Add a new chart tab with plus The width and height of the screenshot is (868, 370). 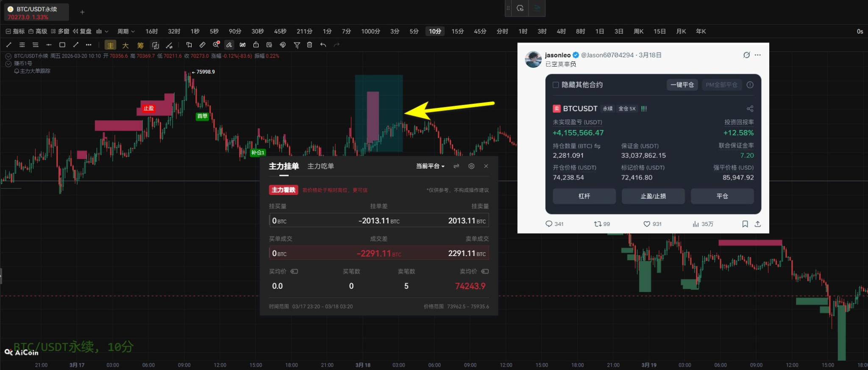[x=82, y=12]
